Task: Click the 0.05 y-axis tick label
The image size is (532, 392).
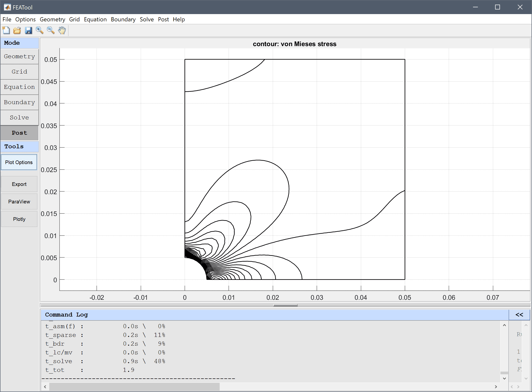Action: point(50,59)
